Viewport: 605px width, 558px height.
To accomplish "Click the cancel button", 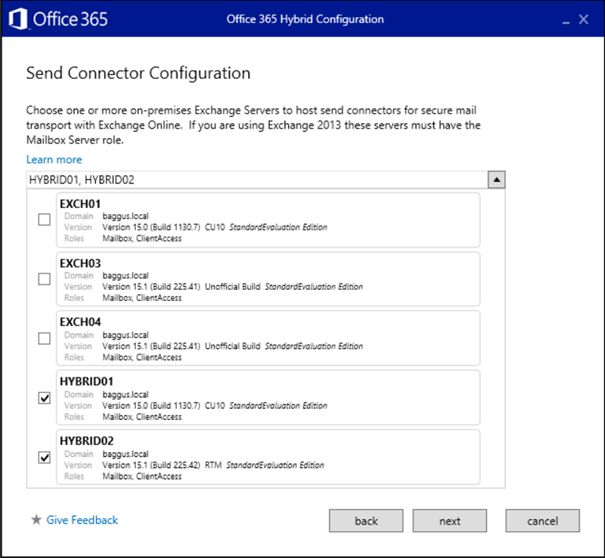I will (x=542, y=521).
